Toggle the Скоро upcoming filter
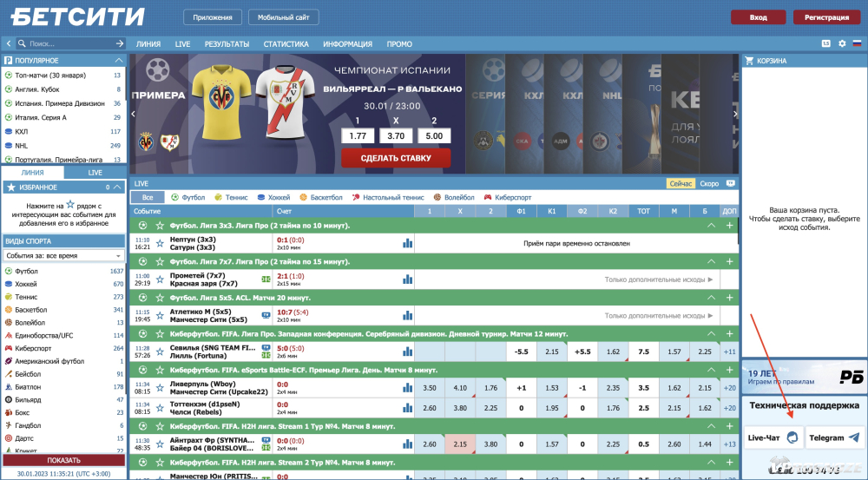868x480 pixels. coord(709,183)
